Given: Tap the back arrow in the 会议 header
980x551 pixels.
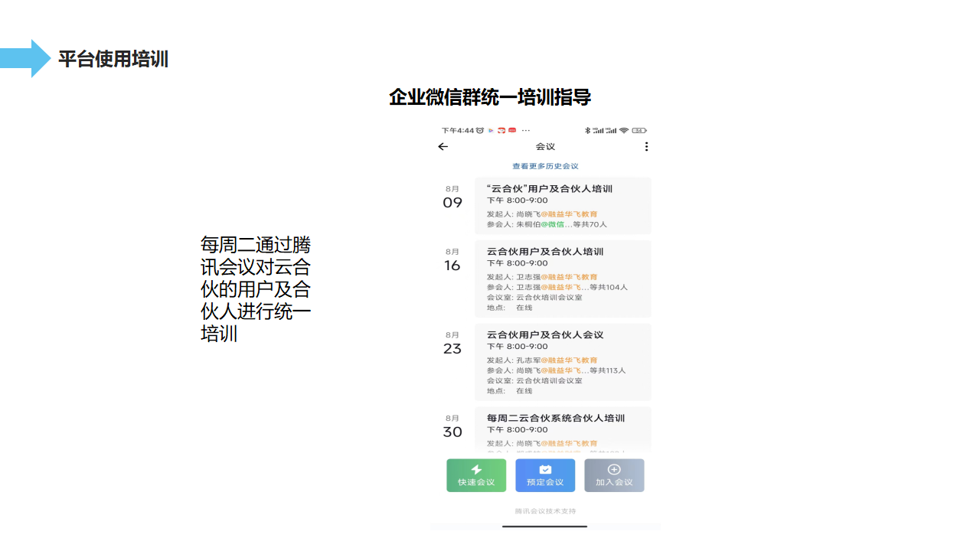Looking at the screenshot, I should point(443,147).
